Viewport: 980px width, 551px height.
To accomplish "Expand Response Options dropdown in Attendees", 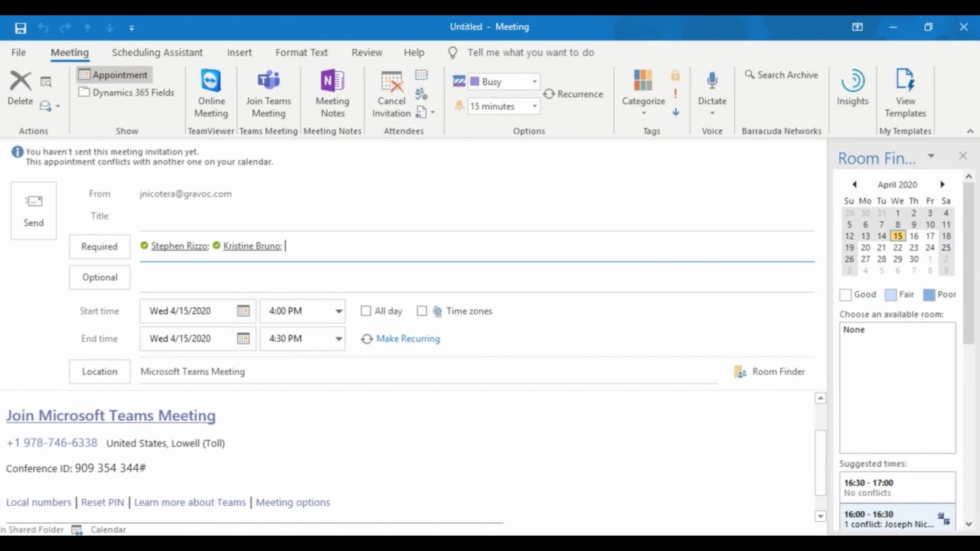I will pyautogui.click(x=433, y=112).
